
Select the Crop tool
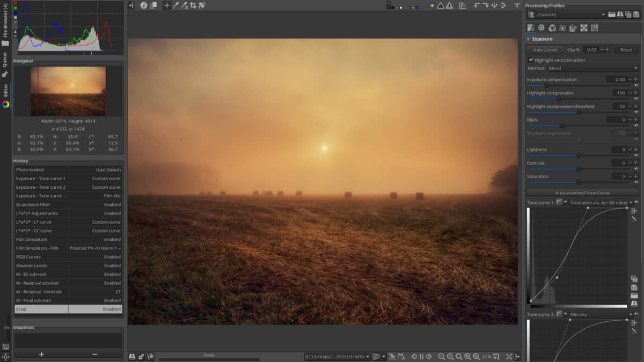click(194, 5)
